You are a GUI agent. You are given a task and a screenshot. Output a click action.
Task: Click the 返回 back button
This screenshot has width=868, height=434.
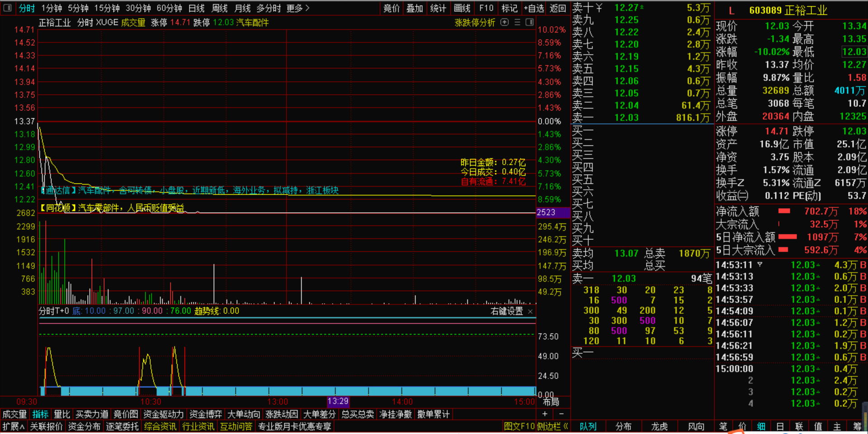(558, 8)
